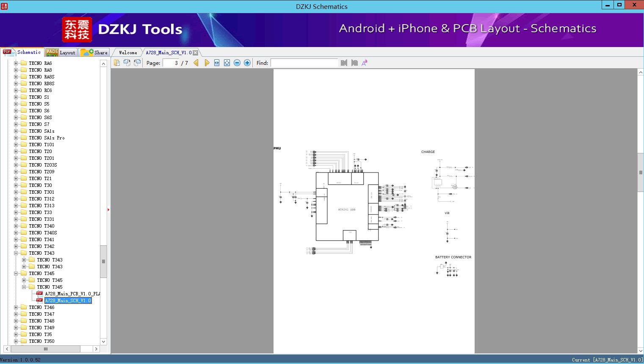Switch to the Welcome tab
Screen dimensions: 644x364
pyautogui.click(x=128, y=53)
